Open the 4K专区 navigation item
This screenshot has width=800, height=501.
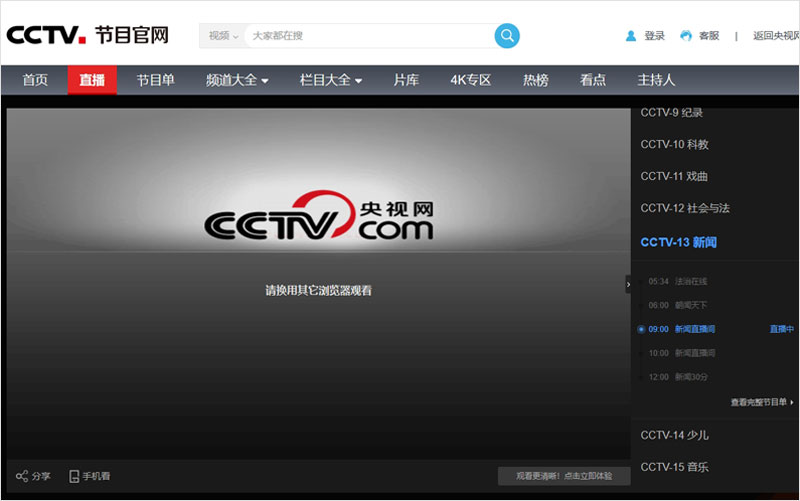[x=470, y=80]
